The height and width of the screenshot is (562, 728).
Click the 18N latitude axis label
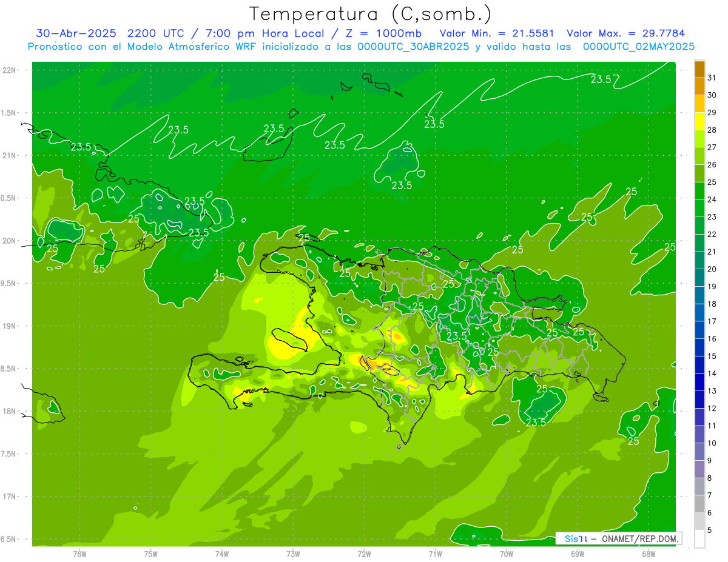pos(10,411)
